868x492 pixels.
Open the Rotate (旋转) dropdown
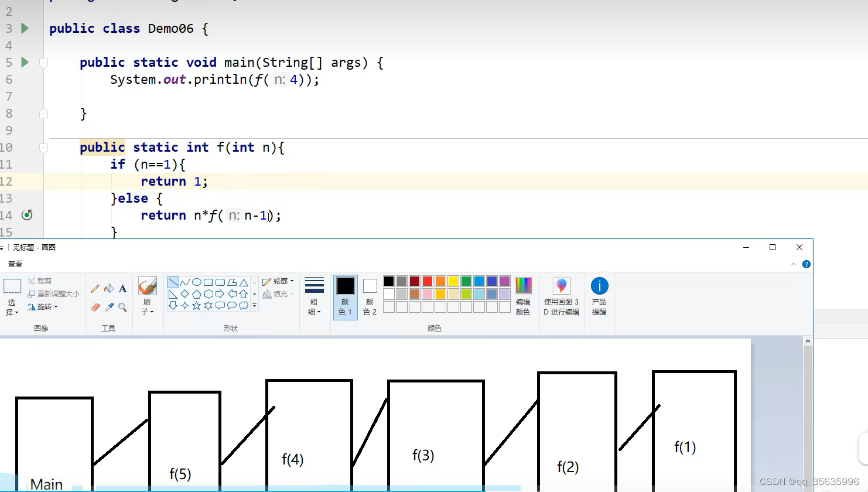point(43,307)
